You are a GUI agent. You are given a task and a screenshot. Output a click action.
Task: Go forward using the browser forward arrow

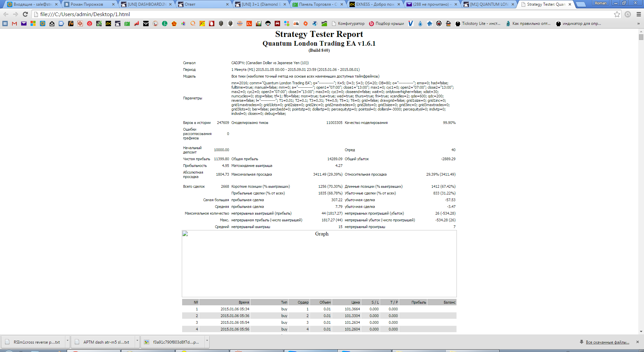pyautogui.click(x=15, y=14)
